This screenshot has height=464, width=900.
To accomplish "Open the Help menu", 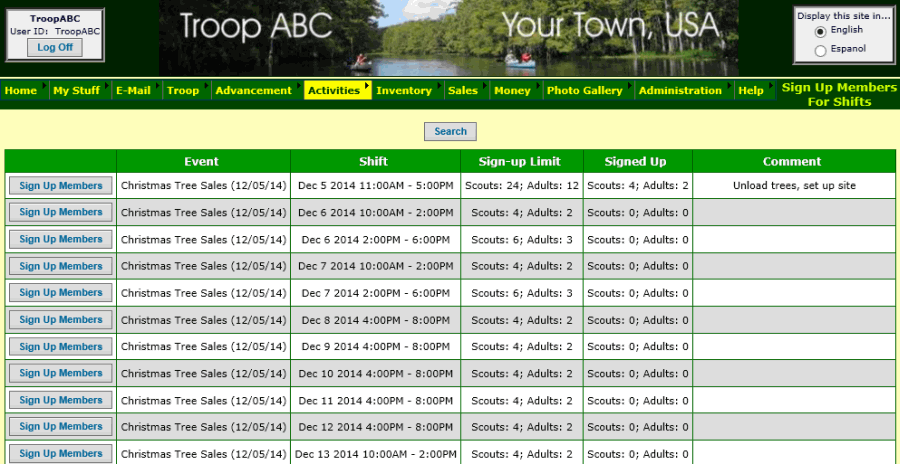I will [755, 90].
